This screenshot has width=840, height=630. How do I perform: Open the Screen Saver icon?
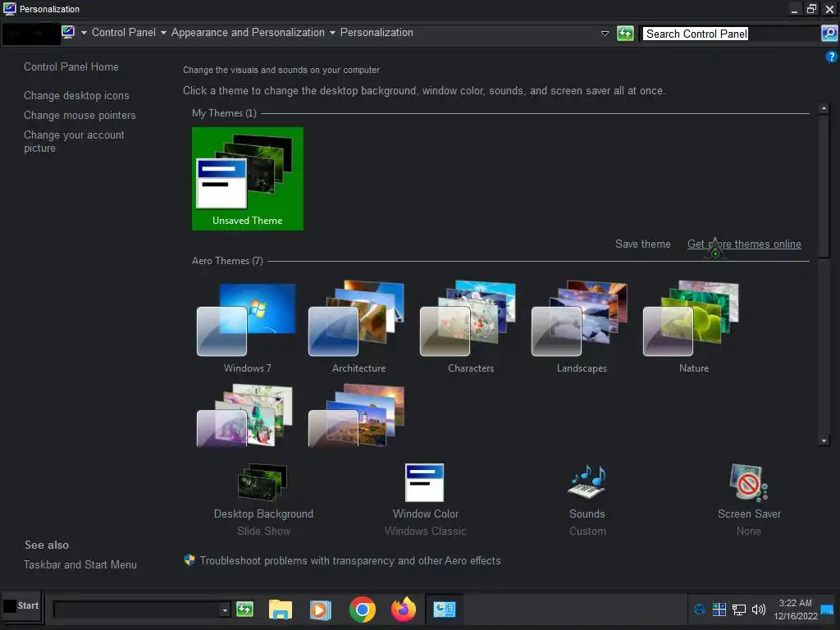pyautogui.click(x=748, y=482)
